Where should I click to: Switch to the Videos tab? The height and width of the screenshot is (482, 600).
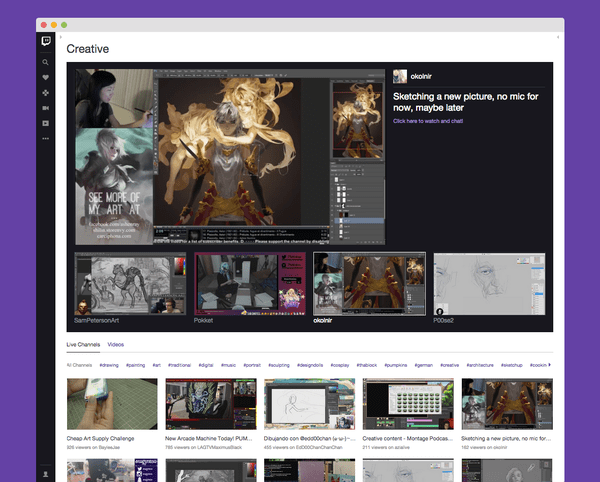click(x=116, y=344)
